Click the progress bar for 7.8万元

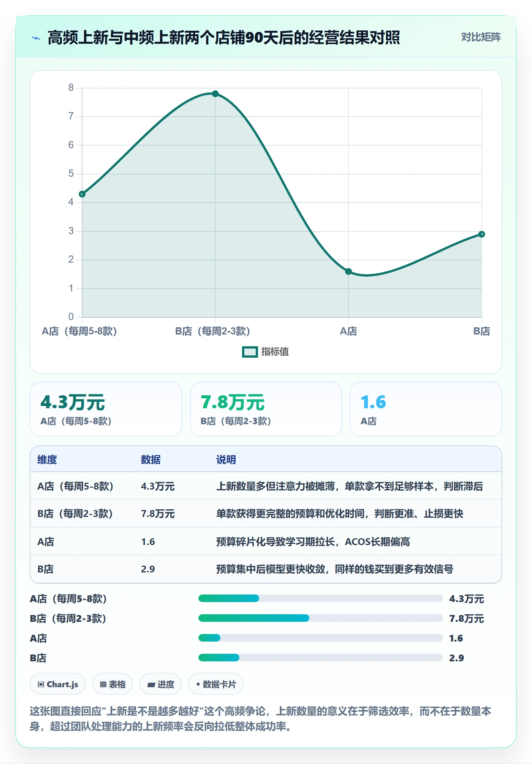coord(320,618)
